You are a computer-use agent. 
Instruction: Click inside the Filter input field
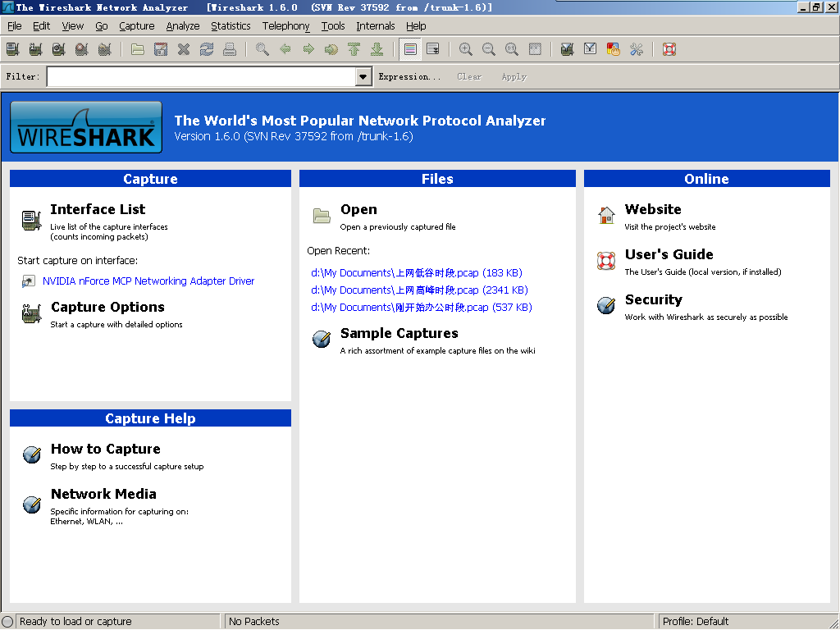pyautogui.click(x=201, y=76)
